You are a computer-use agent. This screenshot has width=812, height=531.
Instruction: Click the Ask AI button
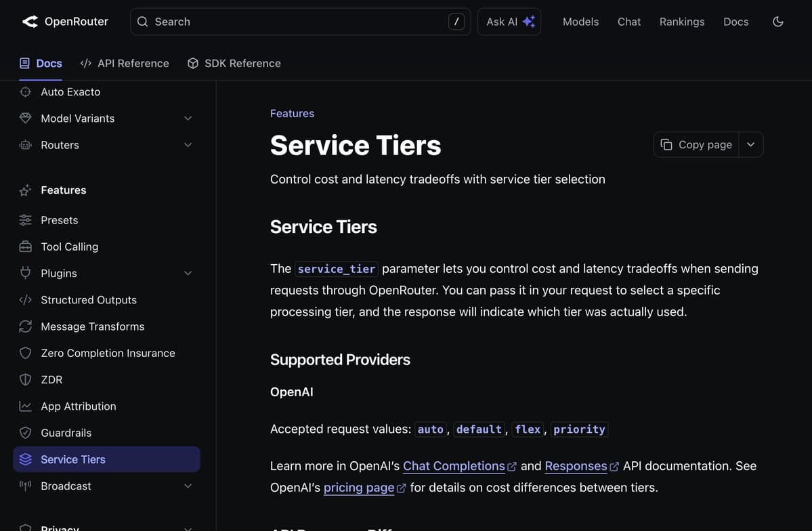(x=509, y=21)
